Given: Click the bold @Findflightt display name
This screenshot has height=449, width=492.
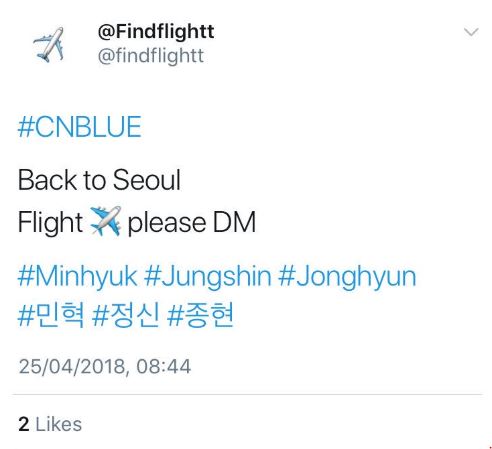Looking at the screenshot, I should click(156, 32).
